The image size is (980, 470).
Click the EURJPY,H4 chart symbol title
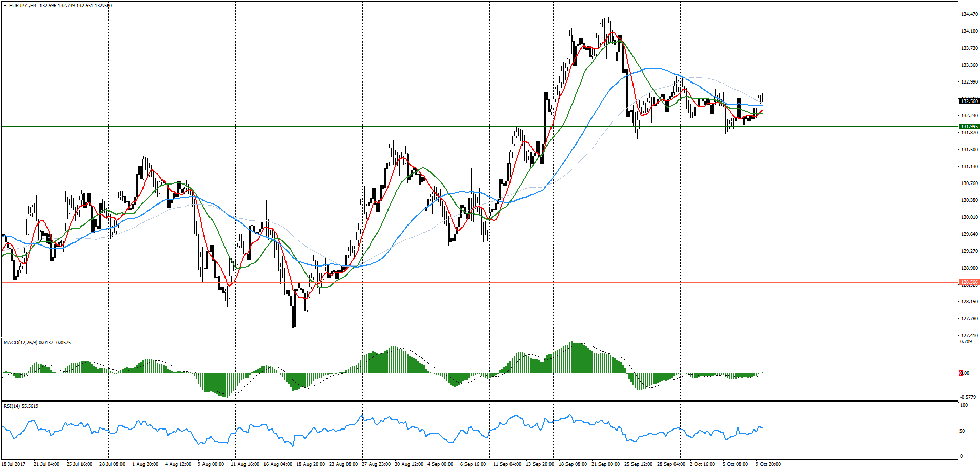(23, 6)
